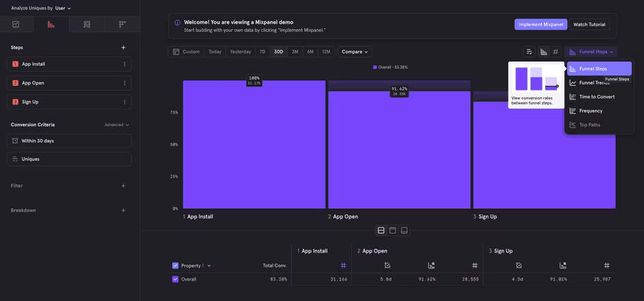644x301 pixels.
Task: Select the 12M date range
Action: pyautogui.click(x=326, y=52)
